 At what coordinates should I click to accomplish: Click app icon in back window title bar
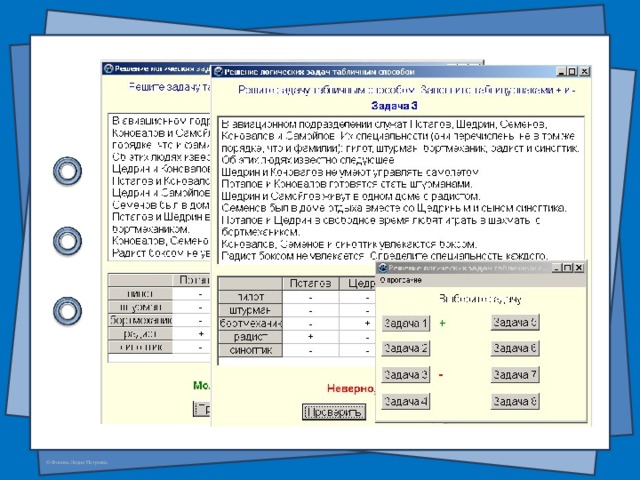pos(109,69)
